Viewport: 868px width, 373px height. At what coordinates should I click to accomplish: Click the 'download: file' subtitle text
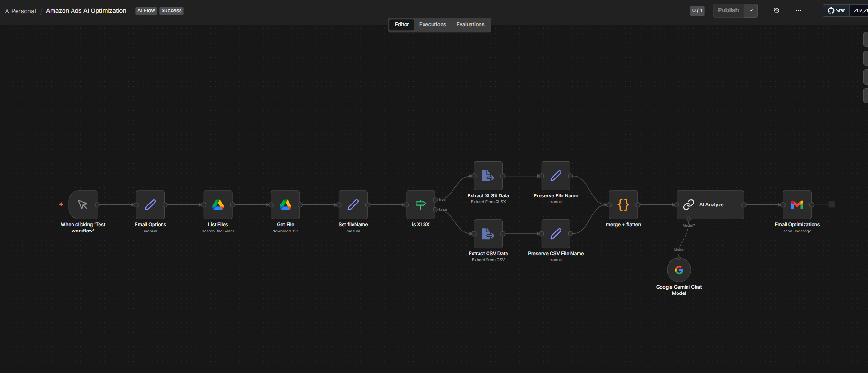pos(286,231)
